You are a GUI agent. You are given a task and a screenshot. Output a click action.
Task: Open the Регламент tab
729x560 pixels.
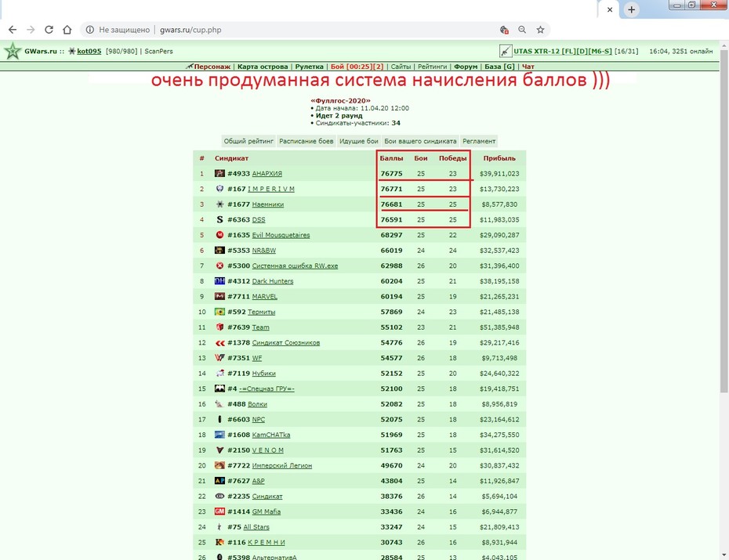pyautogui.click(x=479, y=141)
